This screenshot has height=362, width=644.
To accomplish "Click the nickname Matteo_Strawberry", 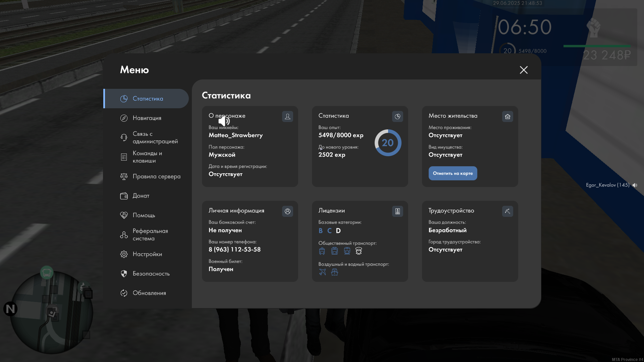I will coord(235,135).
